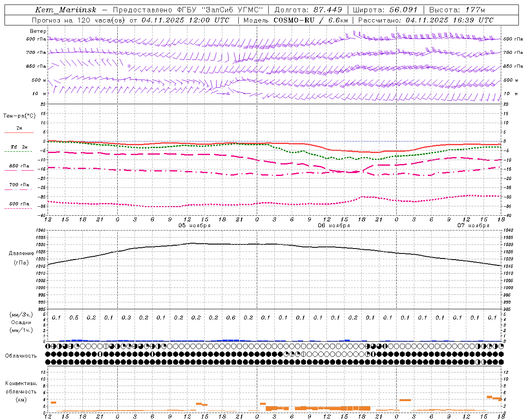The image size is (525, 420).
Task: Click the '500 гПа' temperature legend entry
Action: click(19, 204)
